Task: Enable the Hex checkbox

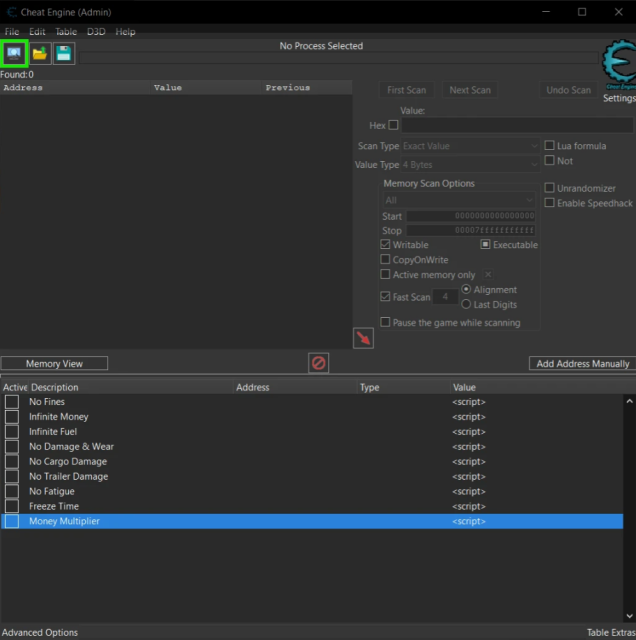Action: tap(393, 126)
